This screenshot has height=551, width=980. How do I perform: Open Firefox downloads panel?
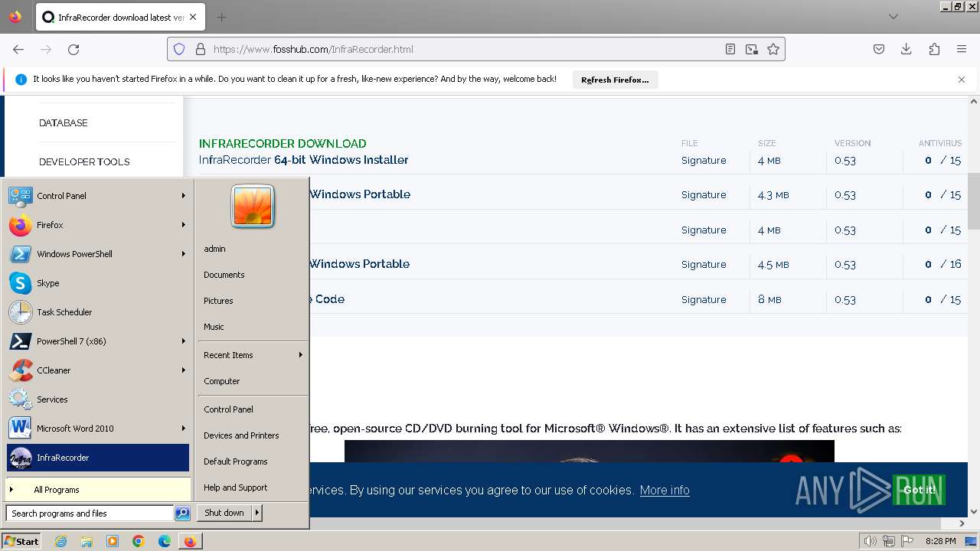pyautogui.click(x=906, y=49)
